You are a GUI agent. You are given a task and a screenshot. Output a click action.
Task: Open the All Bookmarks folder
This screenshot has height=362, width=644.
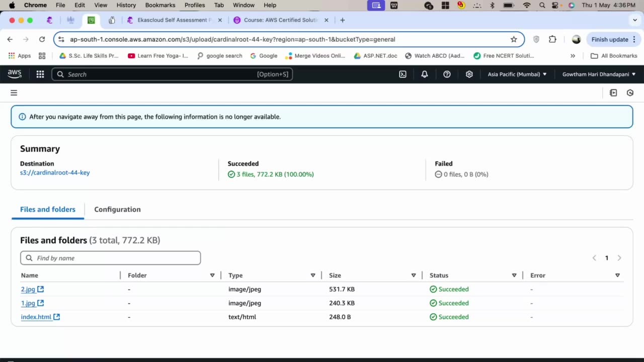tap(614, 56)
